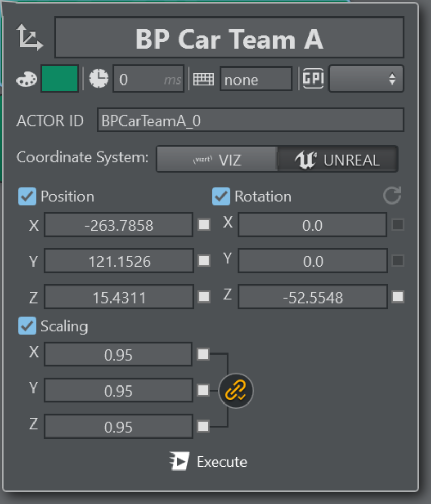
Task: Click the delay milliseconds field
Action: (148, 79)
